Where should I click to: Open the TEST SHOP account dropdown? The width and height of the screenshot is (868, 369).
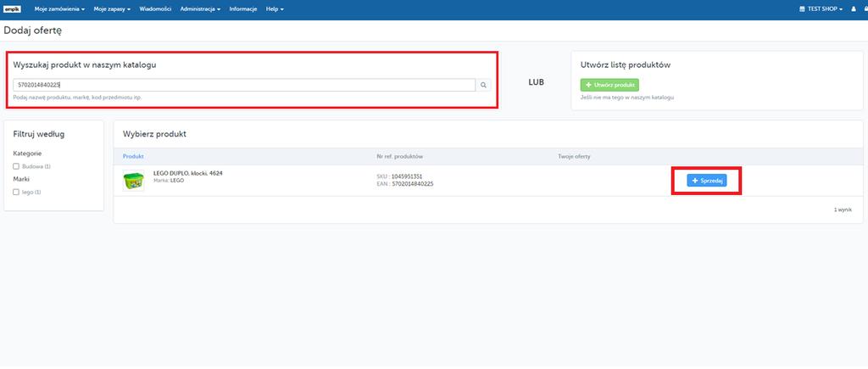(x=821, y=9)
